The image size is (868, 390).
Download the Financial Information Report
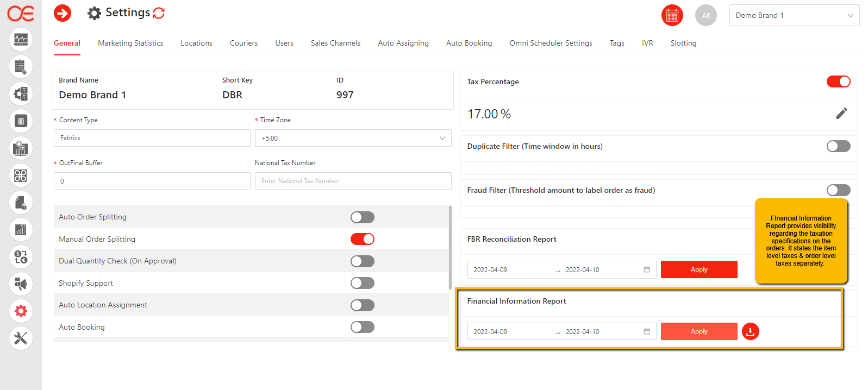[x=750, y=331]
